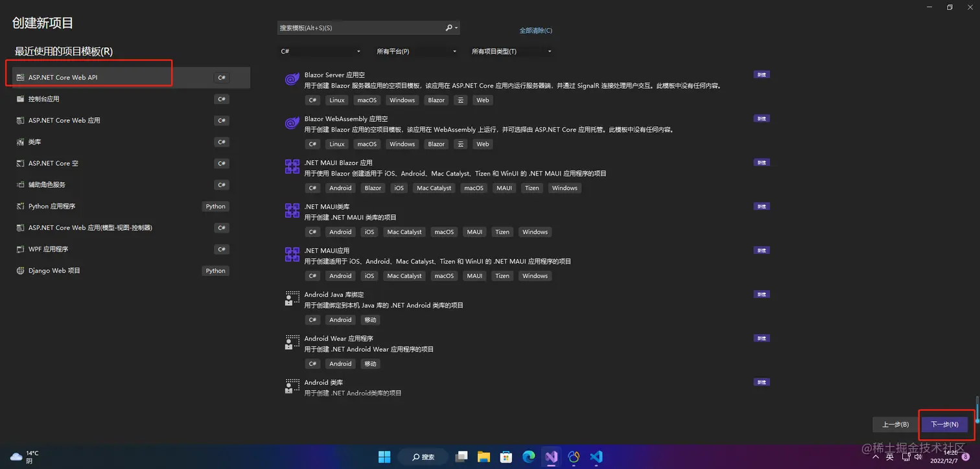Click the Django Web 项目 icon in recent templates

(x=20, y=270)
